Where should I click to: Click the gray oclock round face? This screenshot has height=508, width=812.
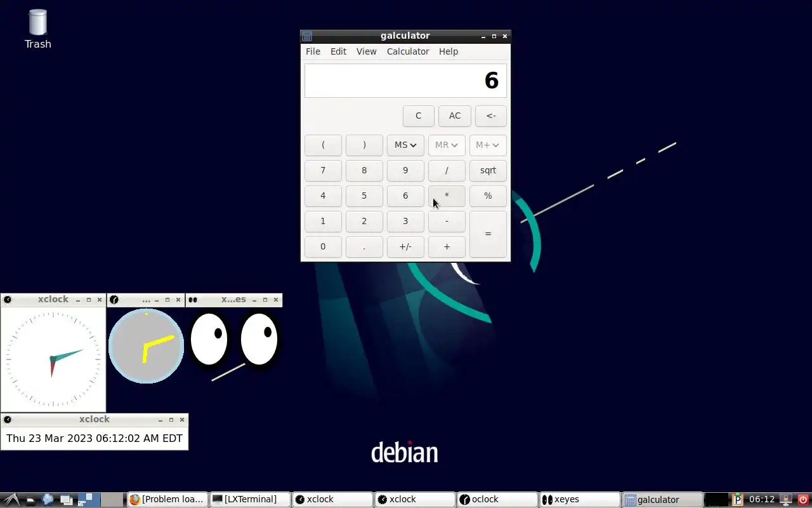146,346
